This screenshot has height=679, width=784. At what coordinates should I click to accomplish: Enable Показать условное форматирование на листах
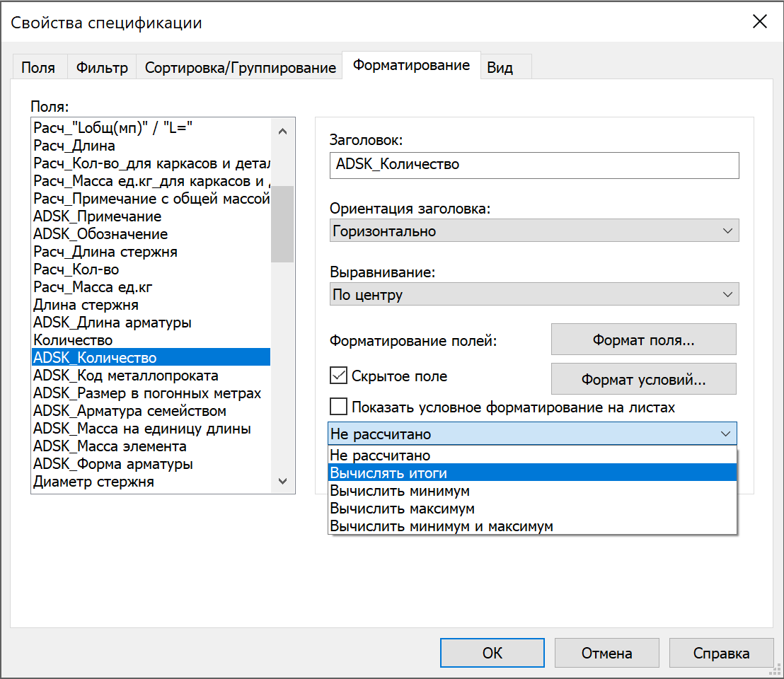339,407
